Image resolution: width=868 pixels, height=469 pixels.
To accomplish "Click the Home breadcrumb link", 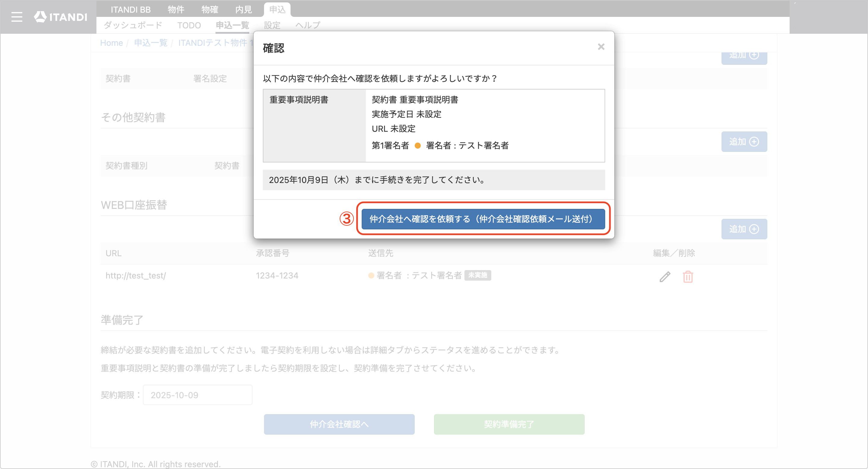I will coord(112,43).
